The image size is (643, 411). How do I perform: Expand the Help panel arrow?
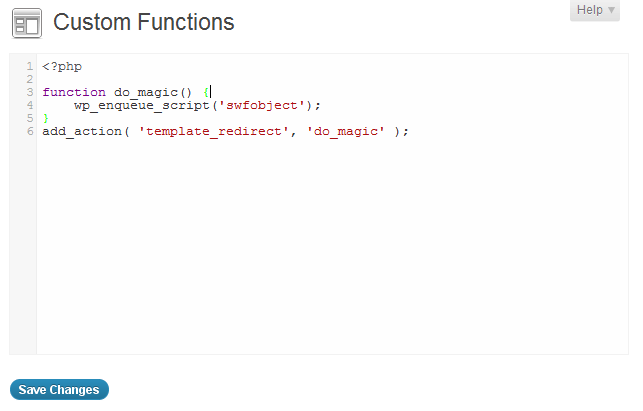[611, 10]
